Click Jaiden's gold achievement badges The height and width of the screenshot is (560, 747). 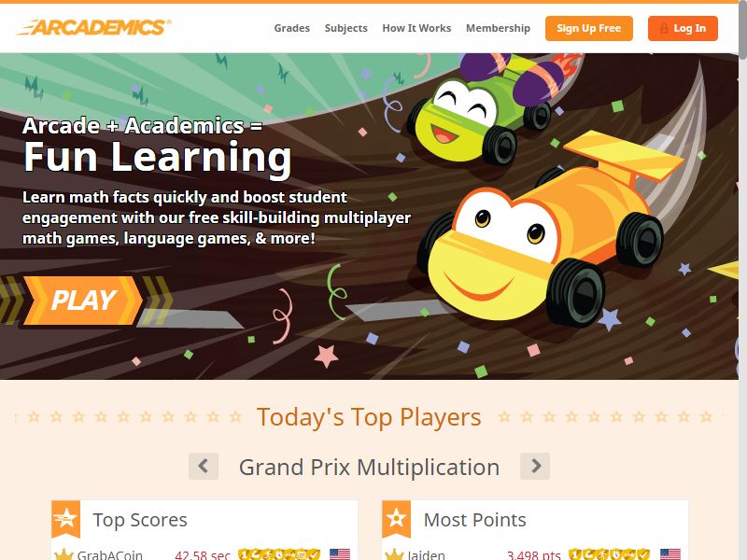[610, 554]
